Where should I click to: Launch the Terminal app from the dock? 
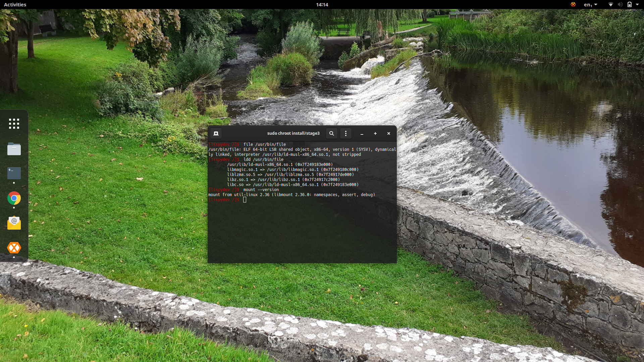click(x=14, y=173)
